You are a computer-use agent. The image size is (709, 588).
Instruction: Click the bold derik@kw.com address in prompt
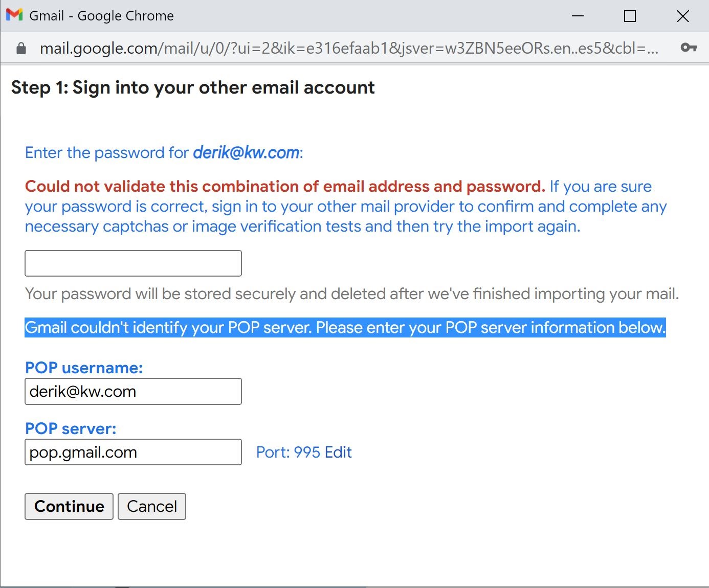pos(246,153)
